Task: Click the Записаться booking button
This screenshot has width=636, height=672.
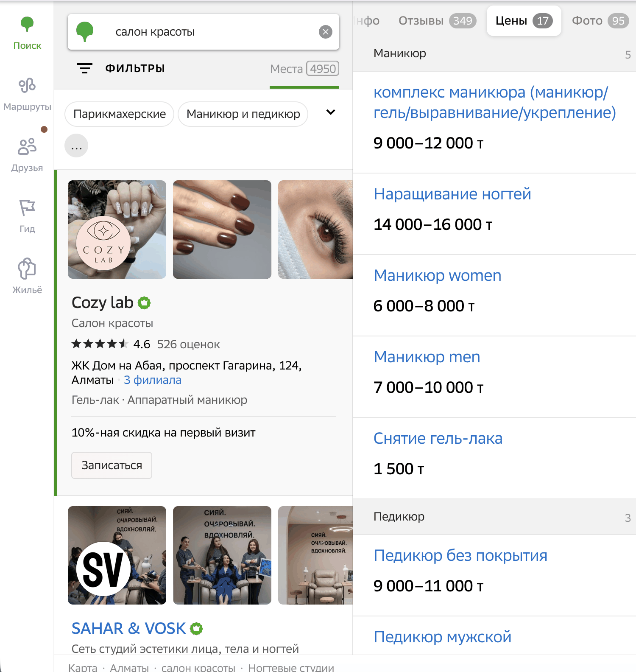Action: pos(112,465)
